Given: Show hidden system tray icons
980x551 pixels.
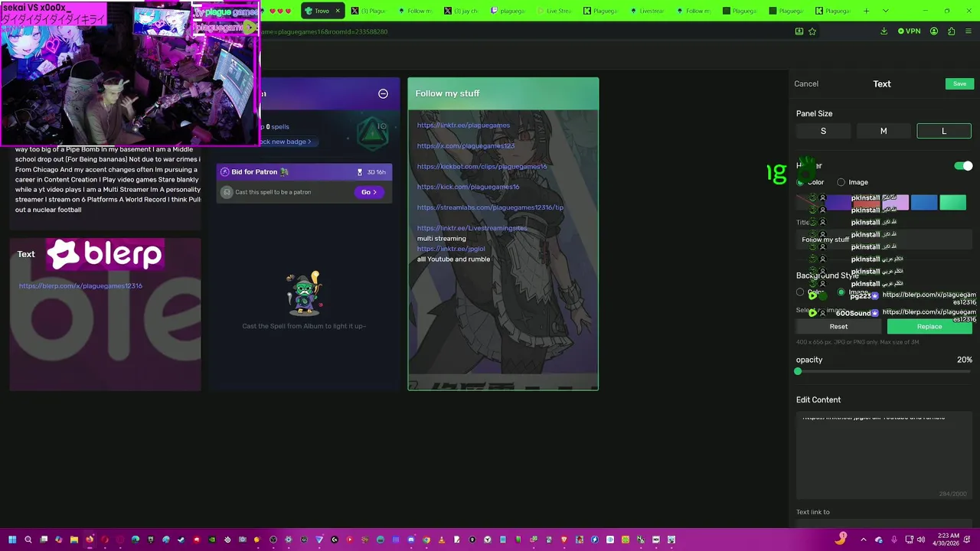Looking at the screenshot, I should click(x=864, y=540).
